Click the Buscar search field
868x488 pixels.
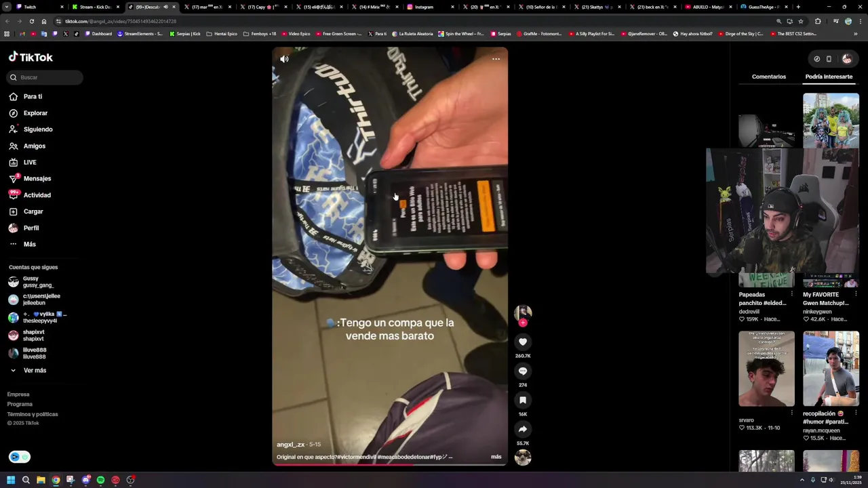(x=45, y=77)
